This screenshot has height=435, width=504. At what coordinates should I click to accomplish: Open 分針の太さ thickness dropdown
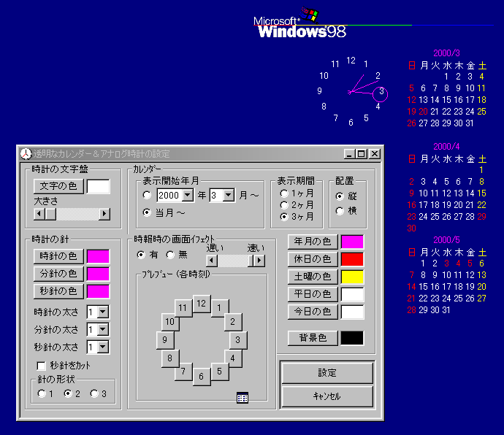point(103,330)
